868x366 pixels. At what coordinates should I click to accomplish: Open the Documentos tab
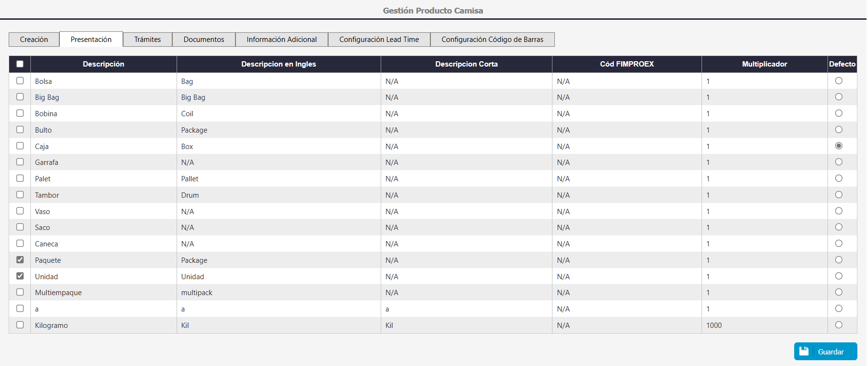204,40
